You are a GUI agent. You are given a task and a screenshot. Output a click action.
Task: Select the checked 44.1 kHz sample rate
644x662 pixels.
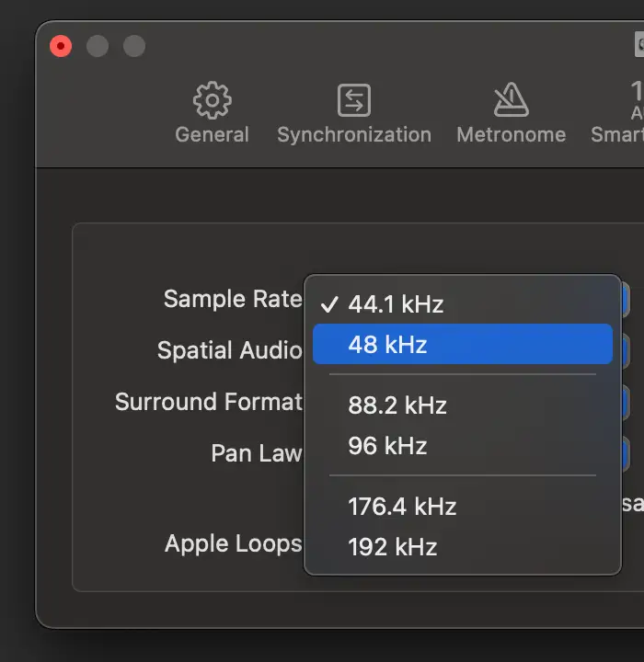(x=396, y=304)
